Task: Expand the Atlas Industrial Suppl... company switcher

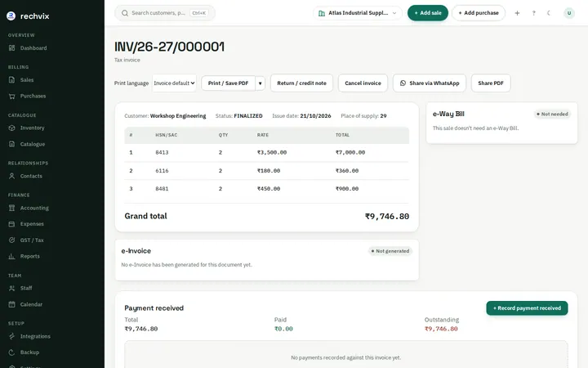Action: (358, 13)
